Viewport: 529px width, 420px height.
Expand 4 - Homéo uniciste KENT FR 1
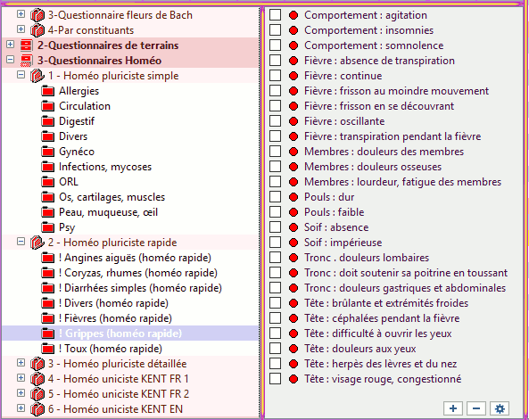coord(21,378)
